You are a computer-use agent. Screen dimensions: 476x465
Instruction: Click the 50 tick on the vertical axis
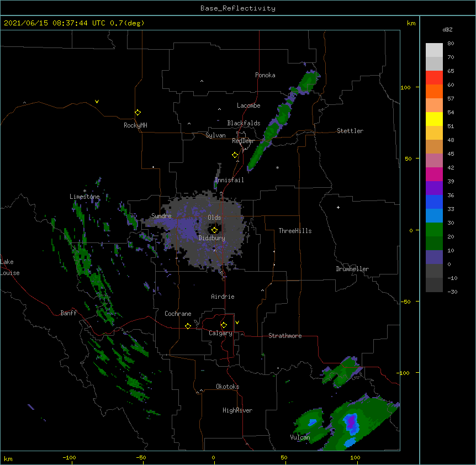[408, 158]
